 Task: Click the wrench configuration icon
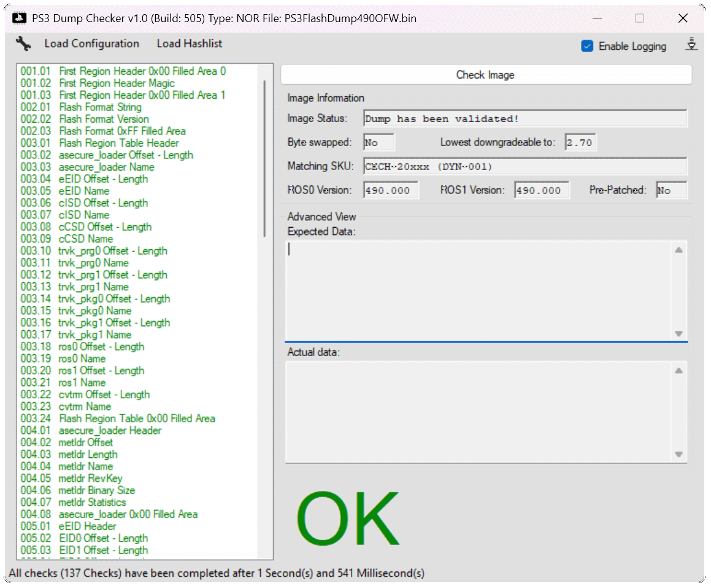23,44
